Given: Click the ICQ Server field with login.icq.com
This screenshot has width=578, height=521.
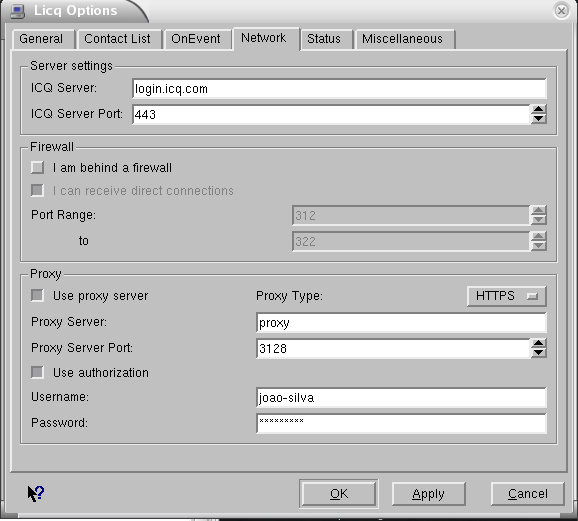Looking at the screenshot, I should coord(339,88).
